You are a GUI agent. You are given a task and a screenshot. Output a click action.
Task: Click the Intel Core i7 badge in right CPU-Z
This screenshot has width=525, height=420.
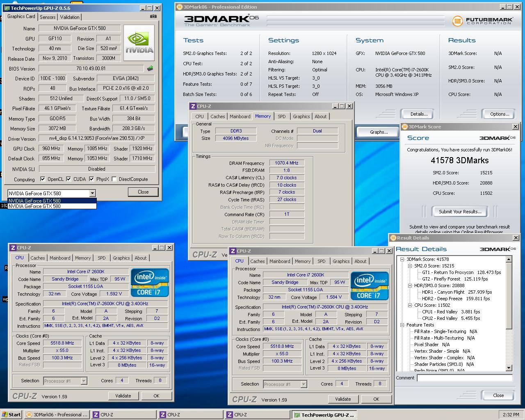coord(370,286)
